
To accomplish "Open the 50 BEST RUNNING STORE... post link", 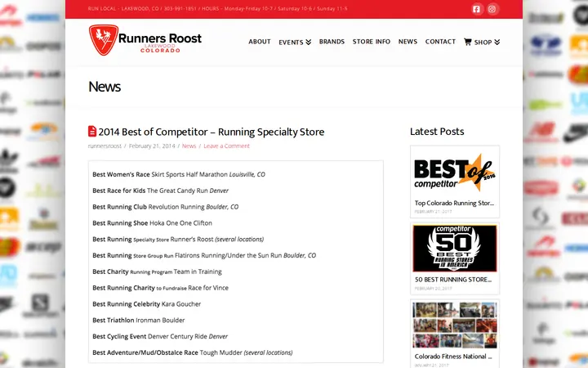I will tap(453, 280).
